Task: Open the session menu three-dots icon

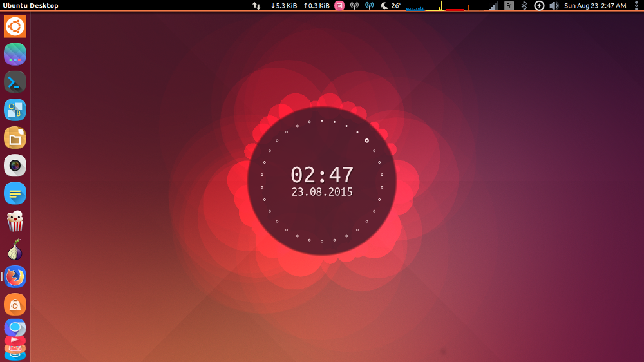Action: pyautogui.click(x=637, y=6)
